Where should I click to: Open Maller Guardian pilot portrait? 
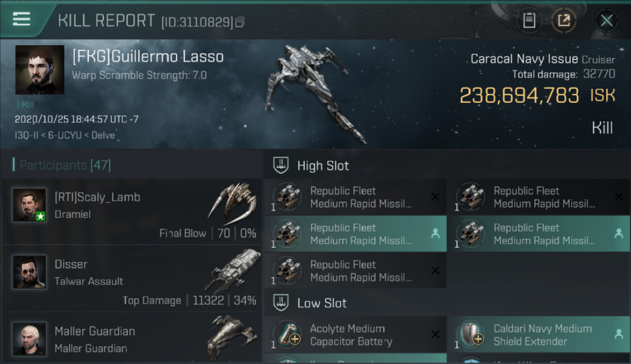pos(30,338)
